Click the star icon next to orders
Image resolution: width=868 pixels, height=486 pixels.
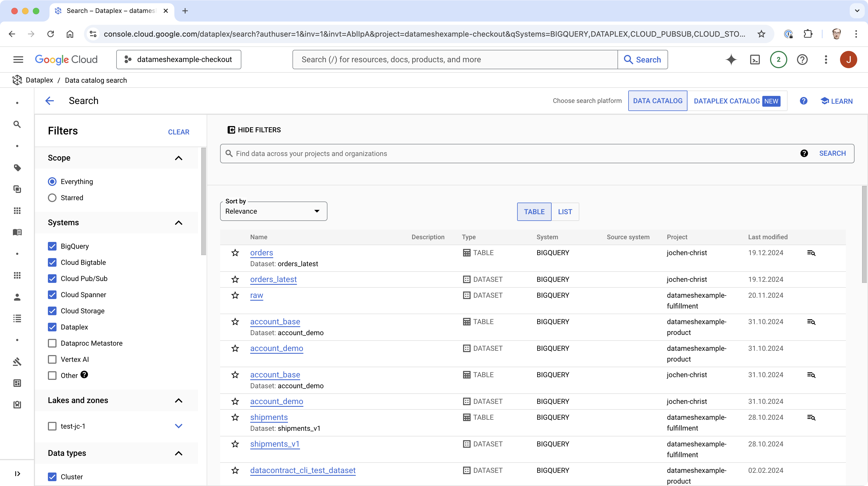[234, 252]
